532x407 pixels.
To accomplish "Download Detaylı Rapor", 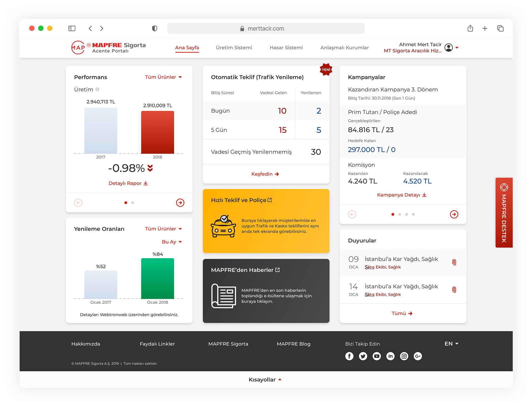I will 128,183.
